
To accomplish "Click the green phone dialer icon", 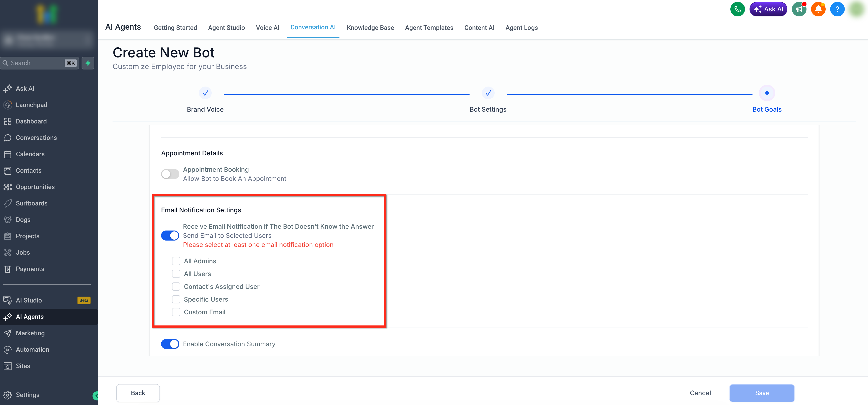I will coord(737,9).
